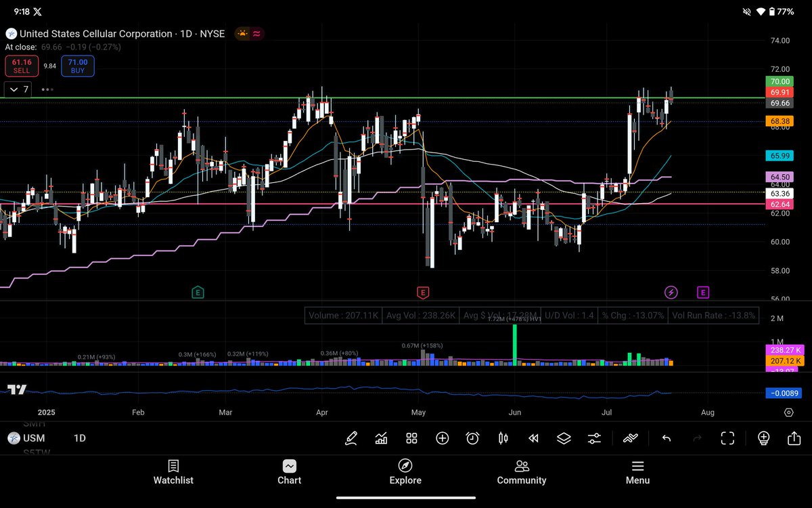This screenshot has height=508, width=812.
Task: Tap the tall green 1.72M volume bar
Action: [515, 345]
